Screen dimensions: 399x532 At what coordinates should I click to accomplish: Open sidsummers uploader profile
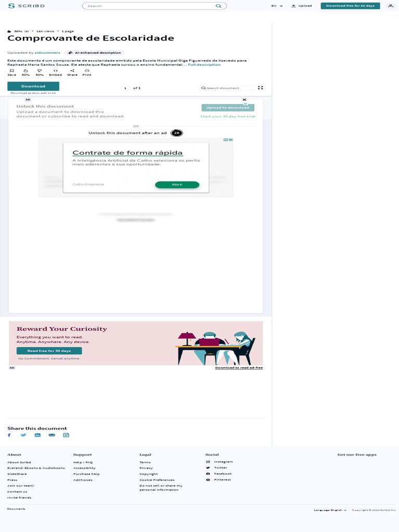point(47,52)
